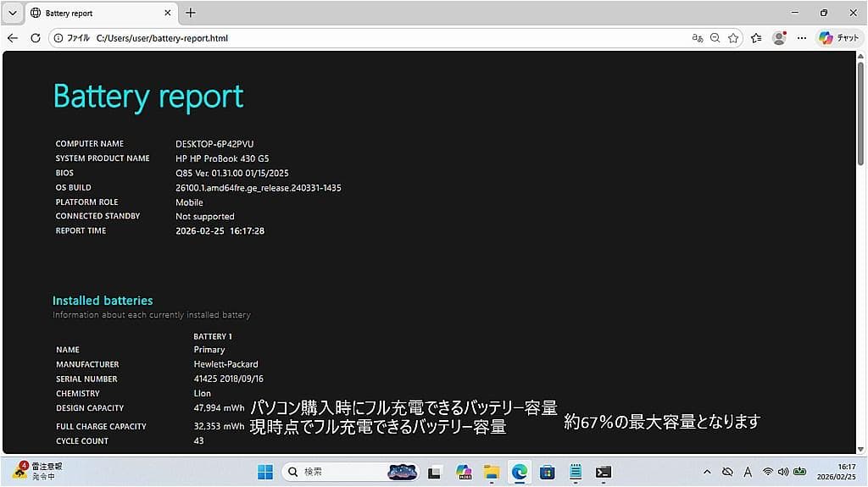Open Task View on the taskbar
The width and height of the screenshot is (868, 487).
[435, 472]
